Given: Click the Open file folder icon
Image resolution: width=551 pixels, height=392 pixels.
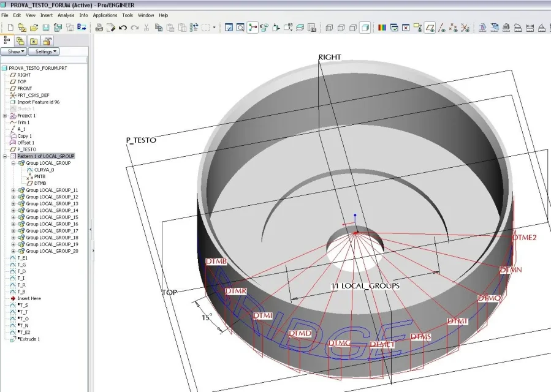Looking at the screenshot, I should [x=34, y=28].
